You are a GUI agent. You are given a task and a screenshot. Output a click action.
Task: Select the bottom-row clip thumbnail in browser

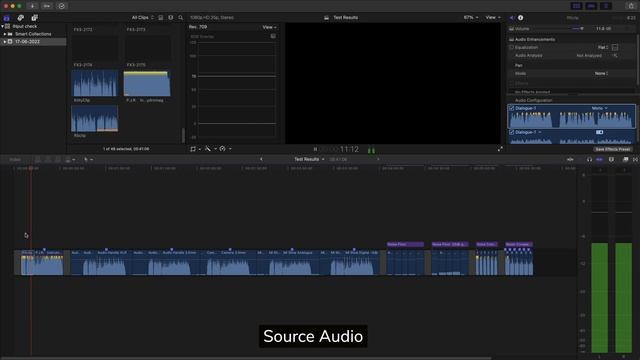pyautogui.click(x=95, y=119)
